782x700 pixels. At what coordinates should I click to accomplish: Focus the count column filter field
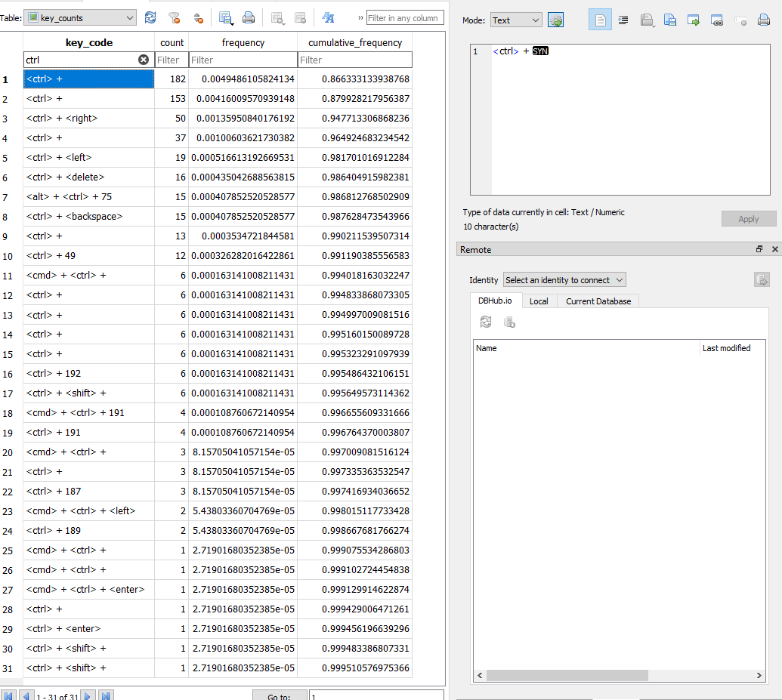[x=172, y=60]
